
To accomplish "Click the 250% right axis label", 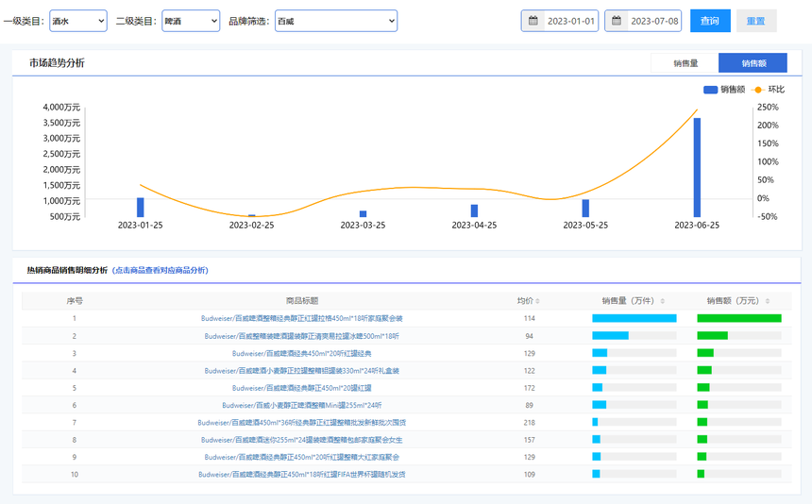I will point(768,107).
